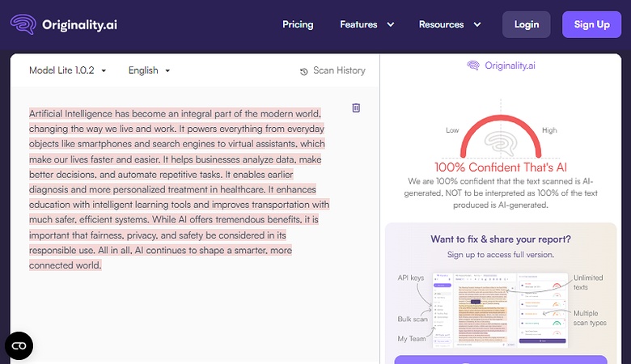Click the purple button below report preview
The image size is (631, 364).
tap(500, 359)
